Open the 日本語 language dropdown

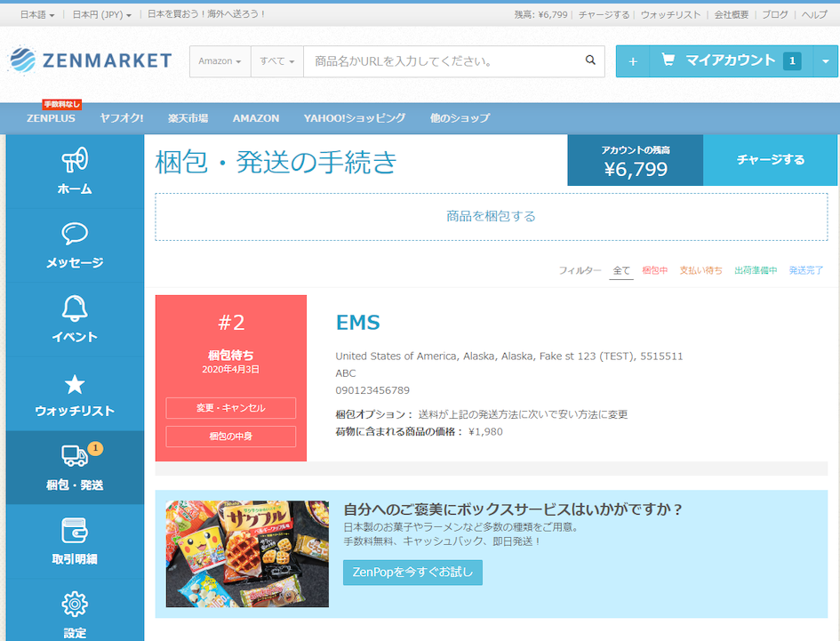(37, 15)
